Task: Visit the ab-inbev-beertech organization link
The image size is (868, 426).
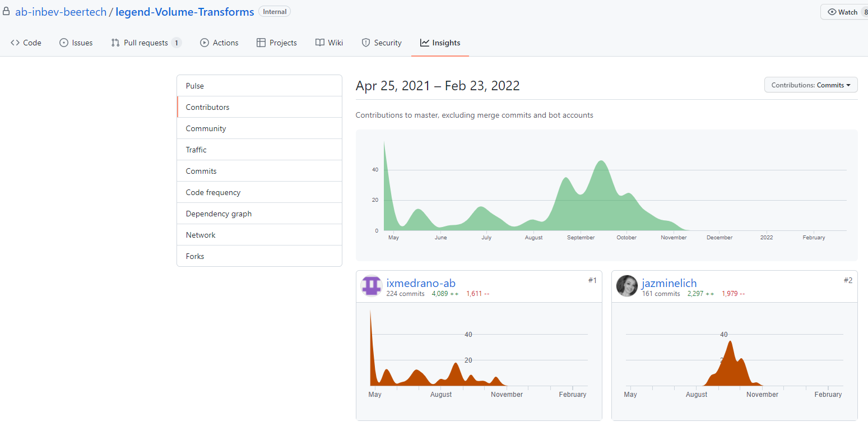Action: coord(61,11)
